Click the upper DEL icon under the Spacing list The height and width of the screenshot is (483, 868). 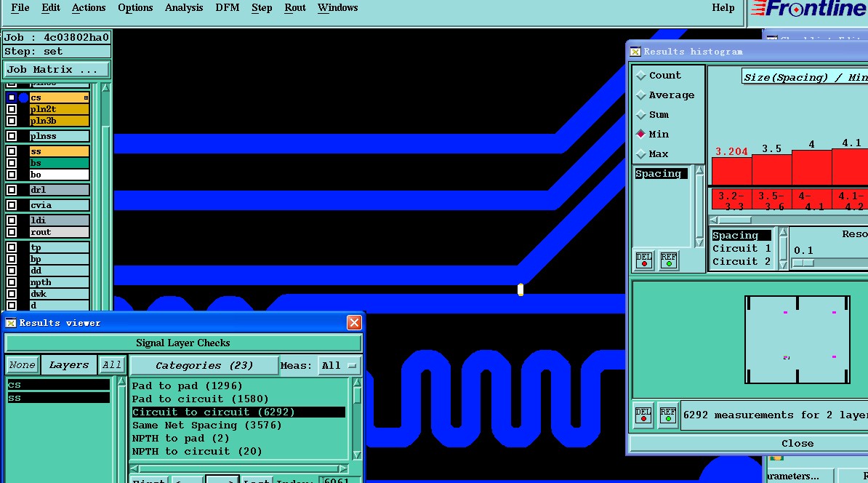click(644, 260)
